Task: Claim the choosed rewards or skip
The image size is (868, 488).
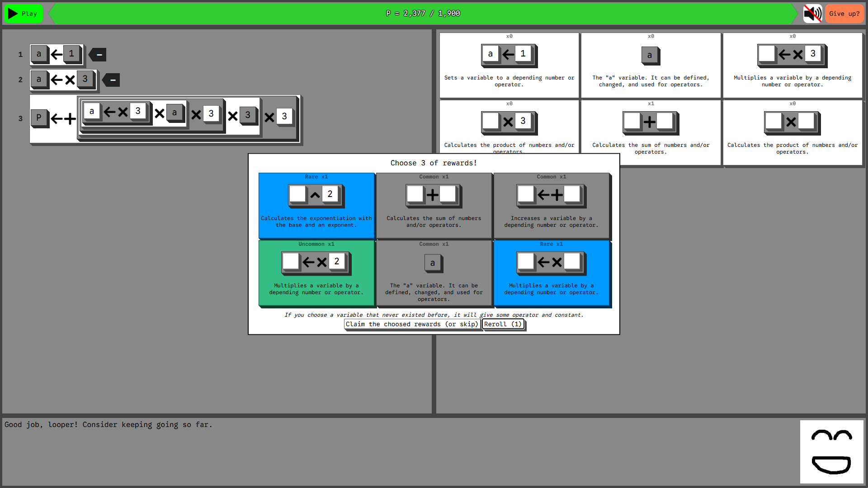Action: (x=412, y=324)
